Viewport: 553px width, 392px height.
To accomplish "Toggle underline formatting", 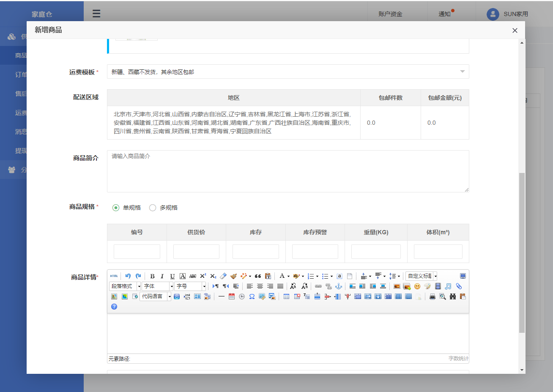I will coord(172,276).
